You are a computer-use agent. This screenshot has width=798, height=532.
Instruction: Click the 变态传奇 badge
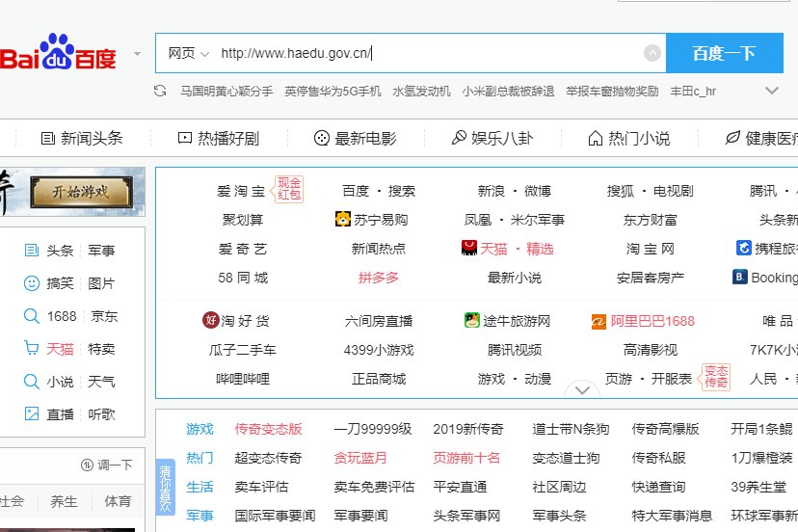point(715,376)
